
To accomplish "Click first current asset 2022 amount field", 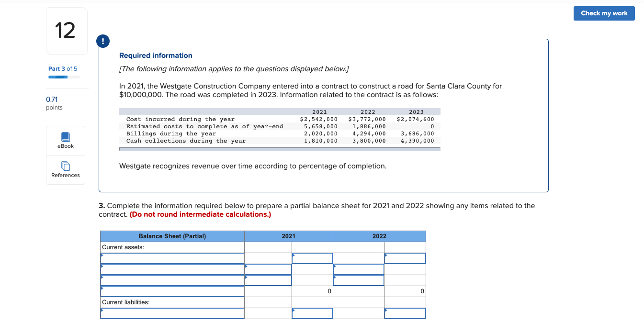I will [x=405, y=258].
